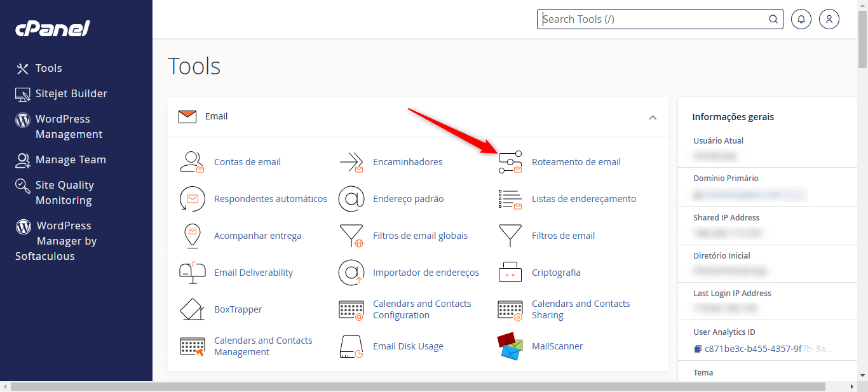Open the user account icon
The width and height of the screenshot is (868, 392).
(829, 19)
